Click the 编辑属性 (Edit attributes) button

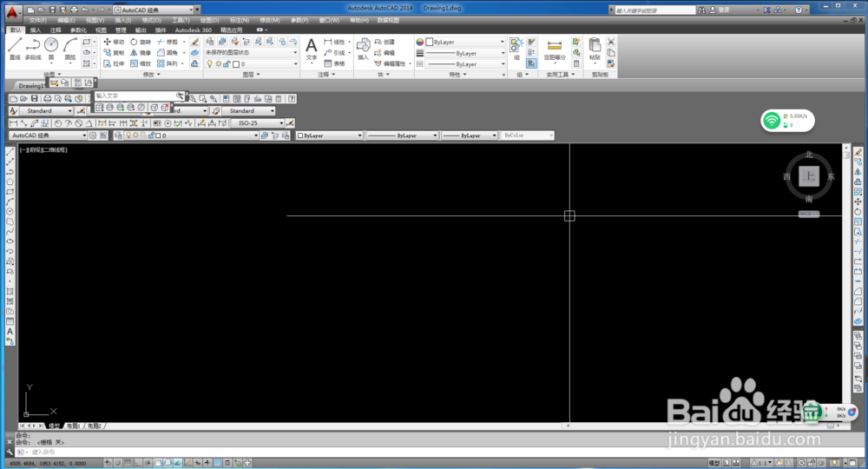tap(391, 63)
